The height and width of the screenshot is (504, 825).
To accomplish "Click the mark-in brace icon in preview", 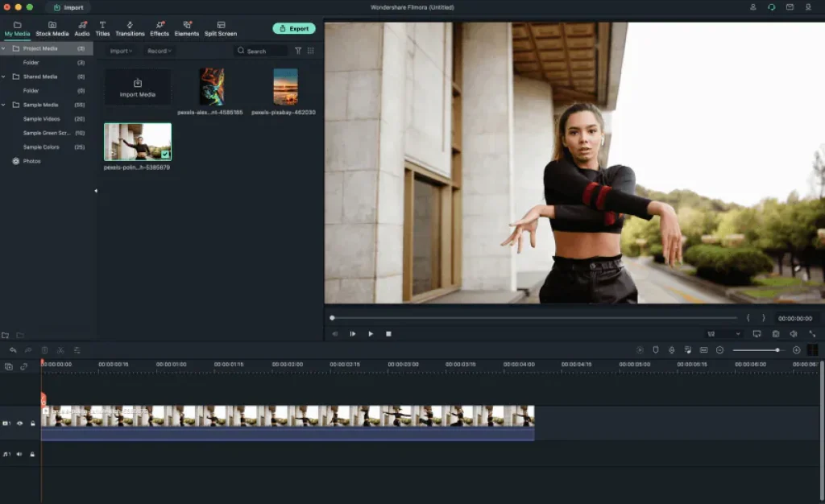I will pos(748,318).
